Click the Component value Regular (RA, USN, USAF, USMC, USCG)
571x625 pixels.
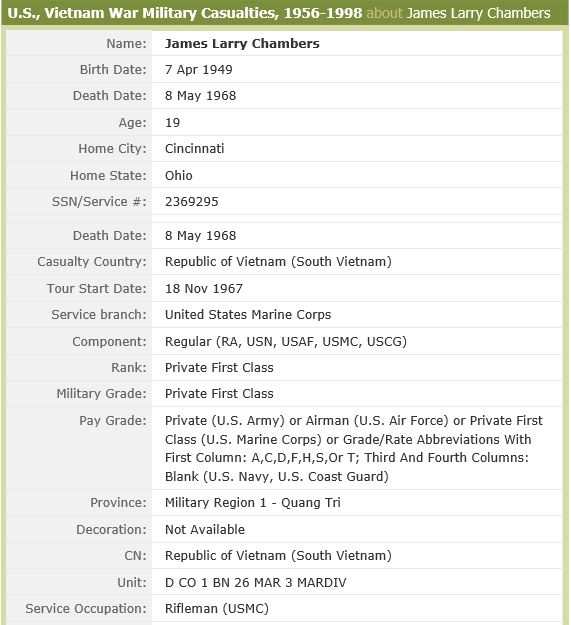[286, 342]
